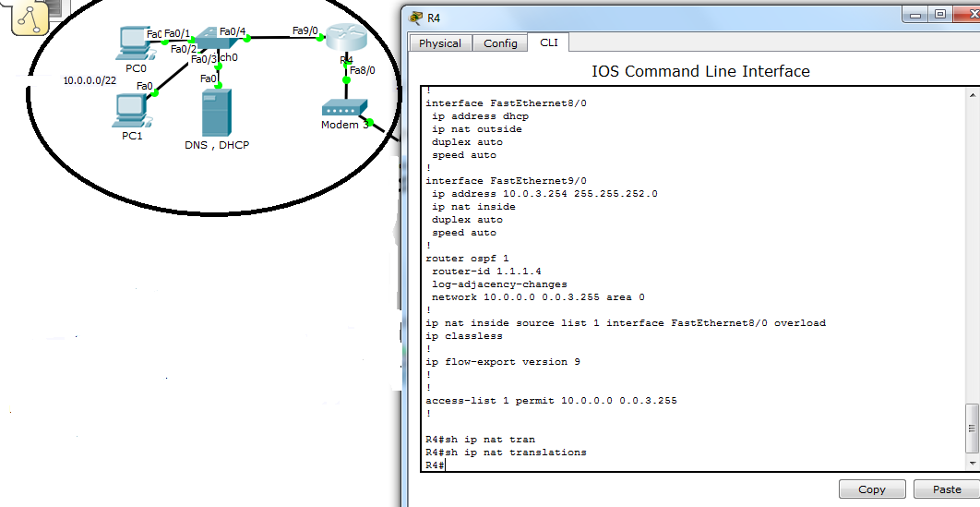Click the Modem 3 device icon
The image size is (980, 507).
344,108
